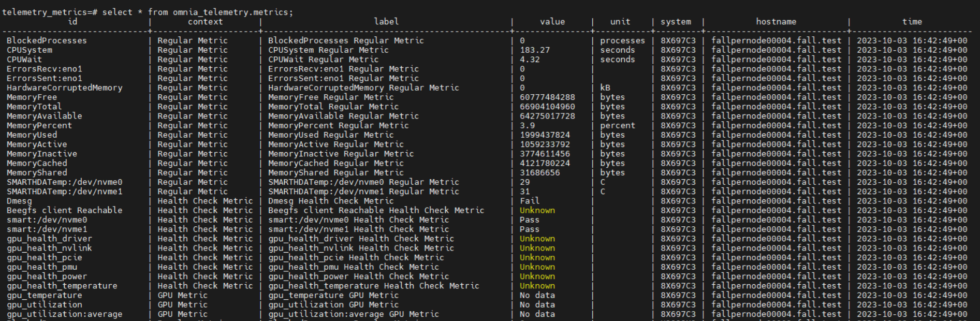Click 'gpu_utilization GPU Metric' label

pos(333,304)
